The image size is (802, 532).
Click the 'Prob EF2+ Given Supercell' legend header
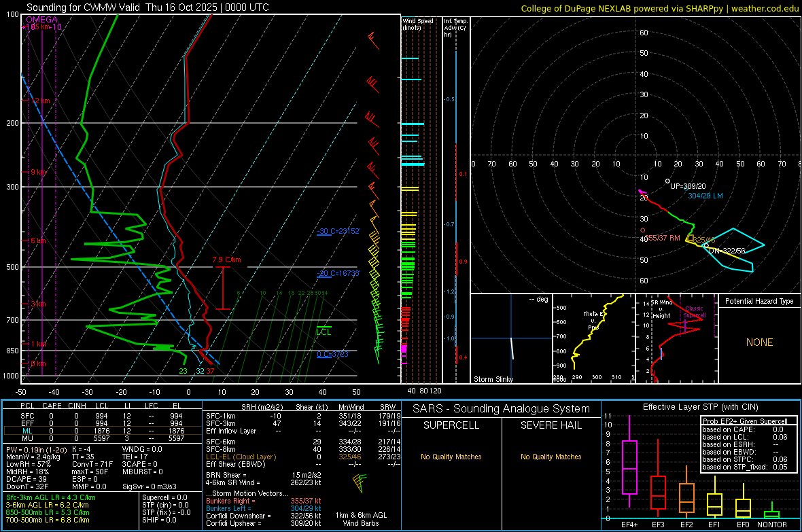(745, 421)
